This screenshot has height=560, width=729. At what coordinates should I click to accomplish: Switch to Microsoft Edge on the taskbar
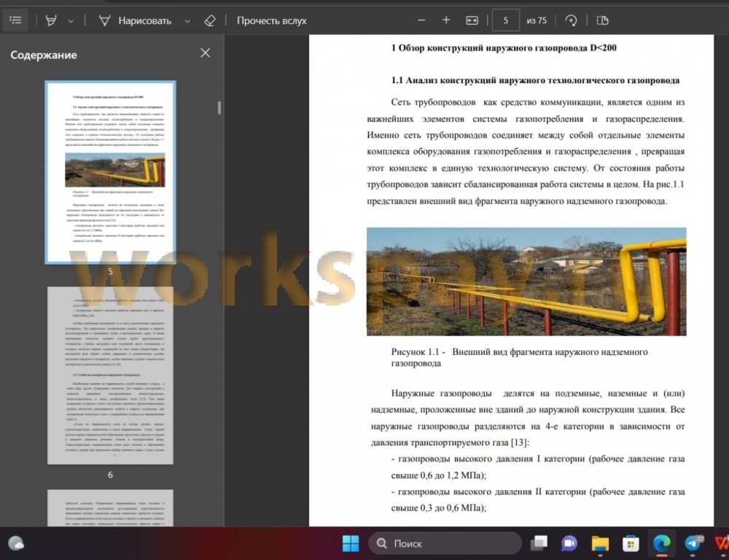[662, 543]
